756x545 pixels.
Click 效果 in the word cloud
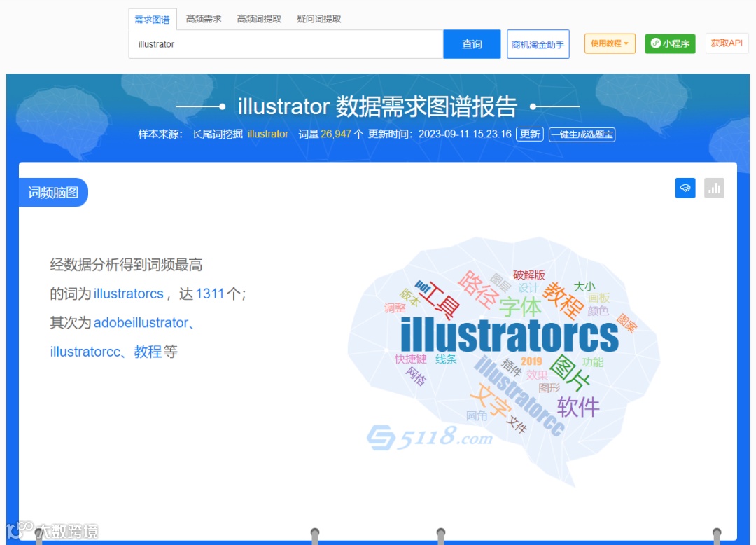coord(537,375)
